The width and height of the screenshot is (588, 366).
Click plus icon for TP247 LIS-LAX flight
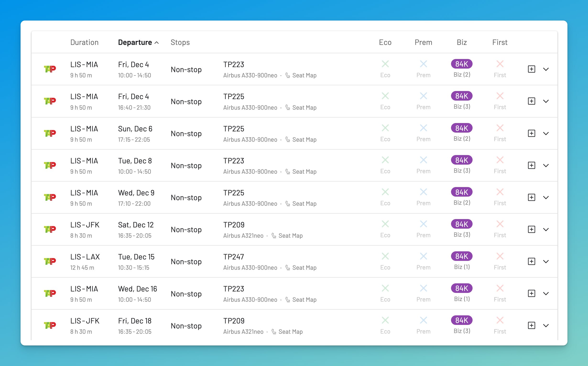531,261
